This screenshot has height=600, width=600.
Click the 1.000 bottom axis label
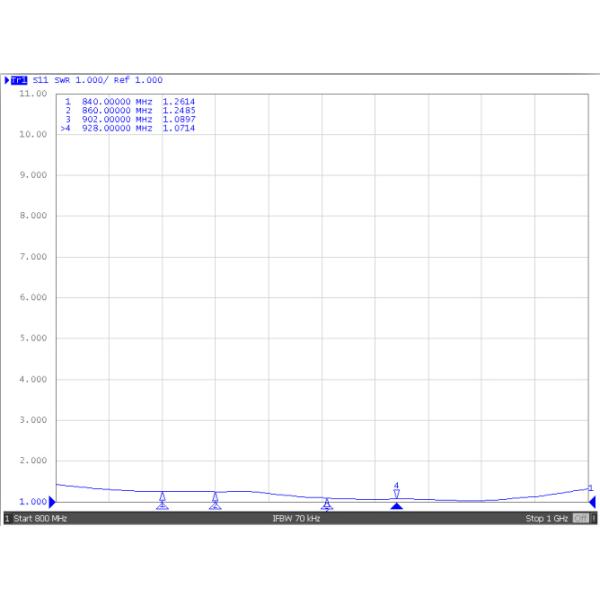pyautogui.click(x=33, y=501)
